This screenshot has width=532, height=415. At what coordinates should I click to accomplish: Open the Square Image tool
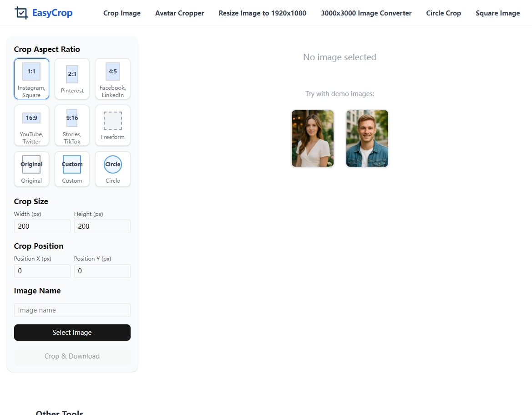pos(498,13)
